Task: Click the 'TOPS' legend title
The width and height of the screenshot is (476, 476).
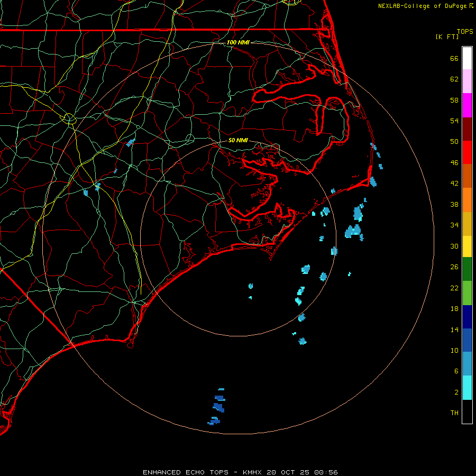Action: pyautogui.click(x=465, y=32)
